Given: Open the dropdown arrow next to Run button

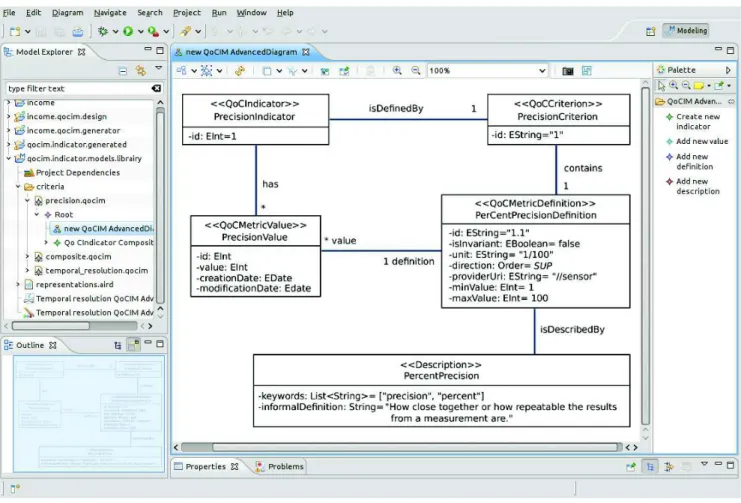Looking at the screenshot, I should (140, 32).
